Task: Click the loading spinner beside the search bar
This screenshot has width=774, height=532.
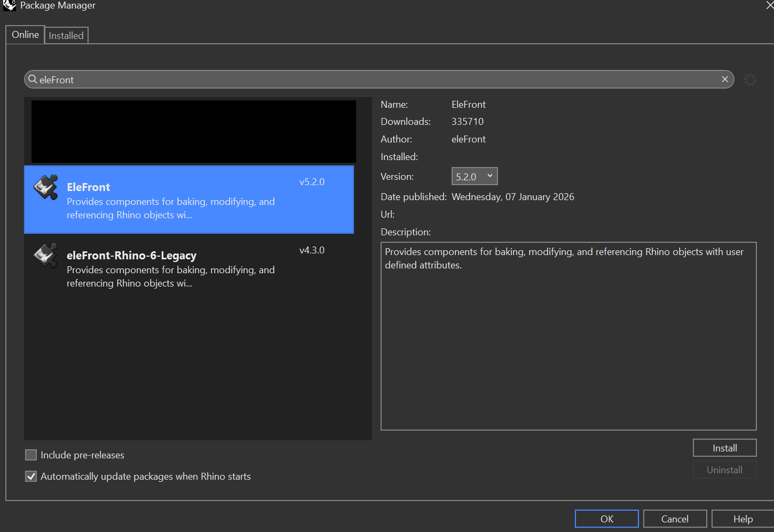Action: (750, 79)
